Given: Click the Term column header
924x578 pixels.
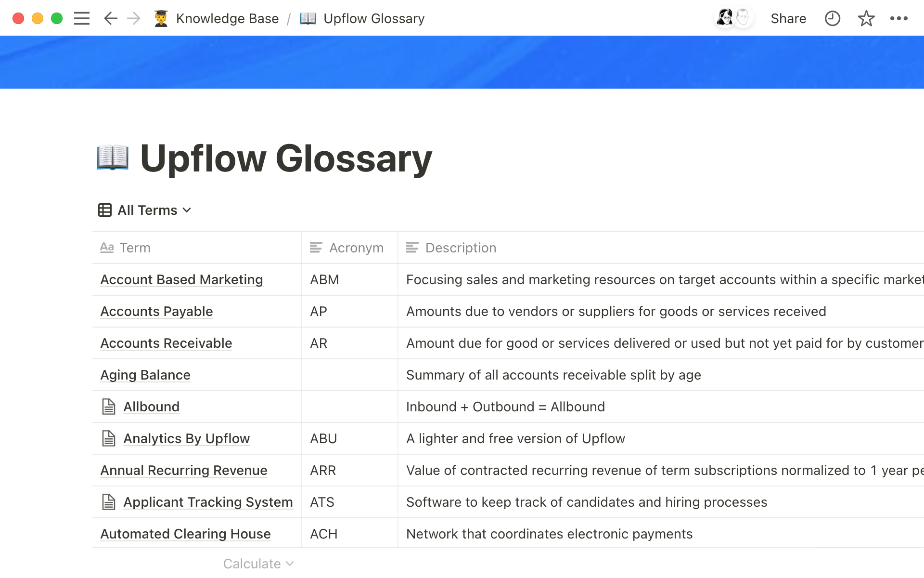Looking at the screenshot, I should [197, 248].
